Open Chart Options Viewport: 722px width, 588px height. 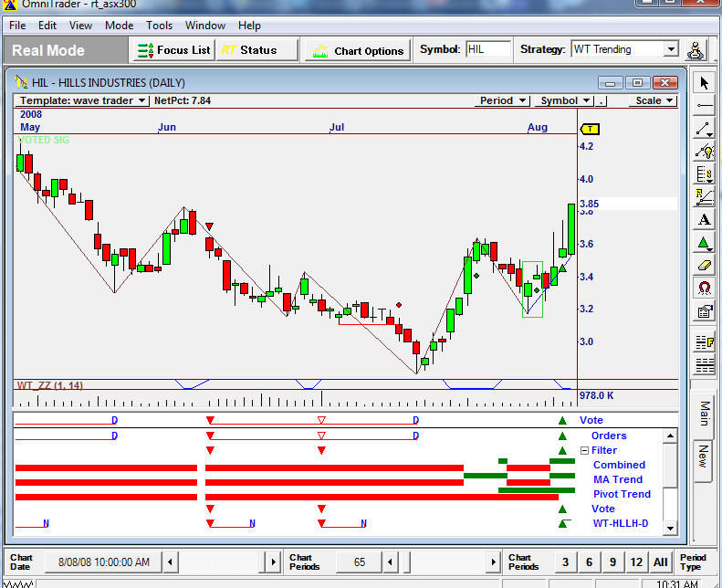tap(357, 50)
